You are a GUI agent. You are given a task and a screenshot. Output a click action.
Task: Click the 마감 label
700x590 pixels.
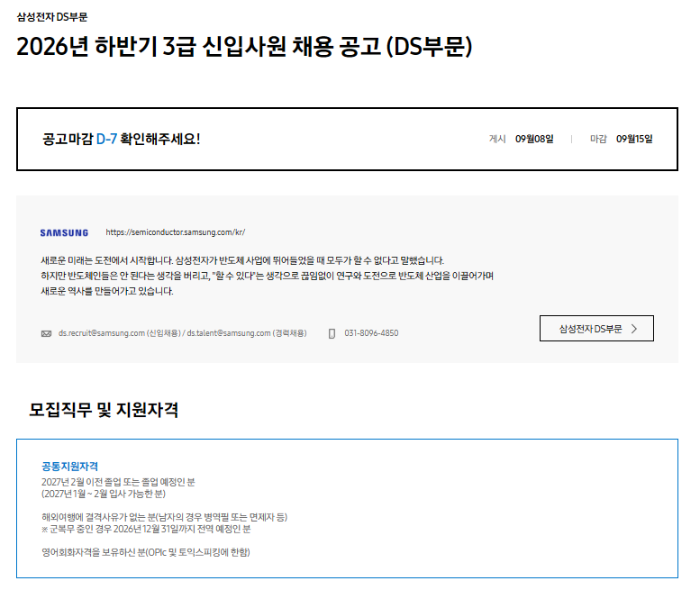pos(598,140)
